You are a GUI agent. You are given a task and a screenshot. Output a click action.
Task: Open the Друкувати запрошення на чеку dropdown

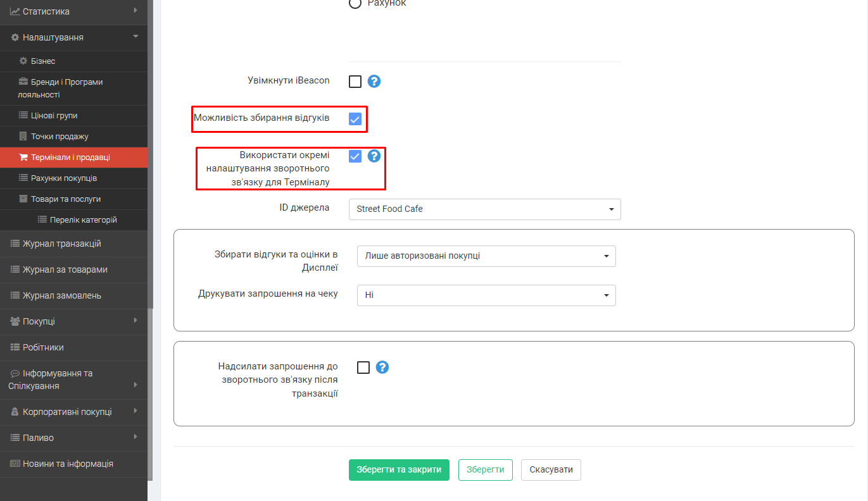coord(486,295)
